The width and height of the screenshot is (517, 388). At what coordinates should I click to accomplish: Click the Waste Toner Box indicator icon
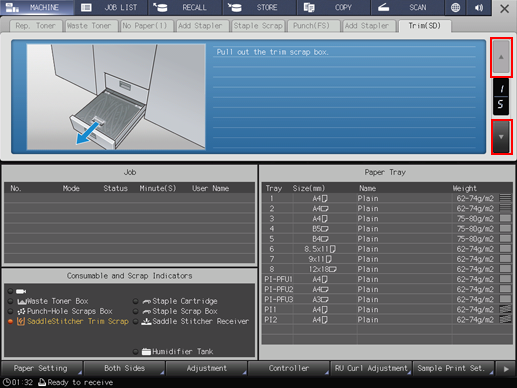pyautogui.click(x=22, y=302)
